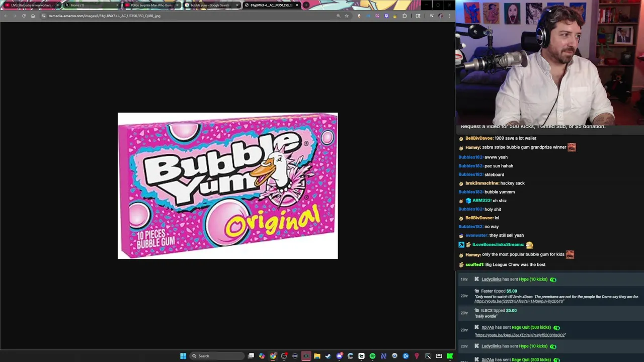Click Hamey's 'zebra stripe bubble gum' message
This screenshot has width=644, height=362.
(524, 147)
